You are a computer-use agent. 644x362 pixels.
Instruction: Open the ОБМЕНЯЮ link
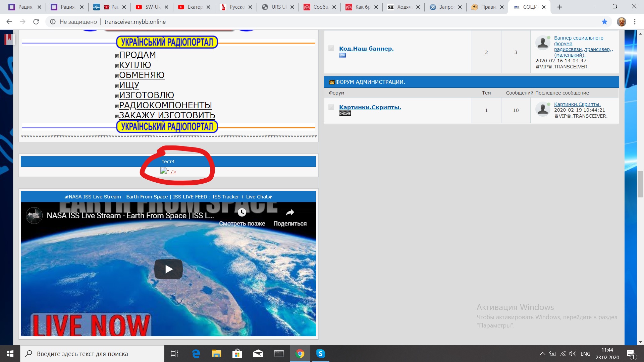tap(142, 75)
